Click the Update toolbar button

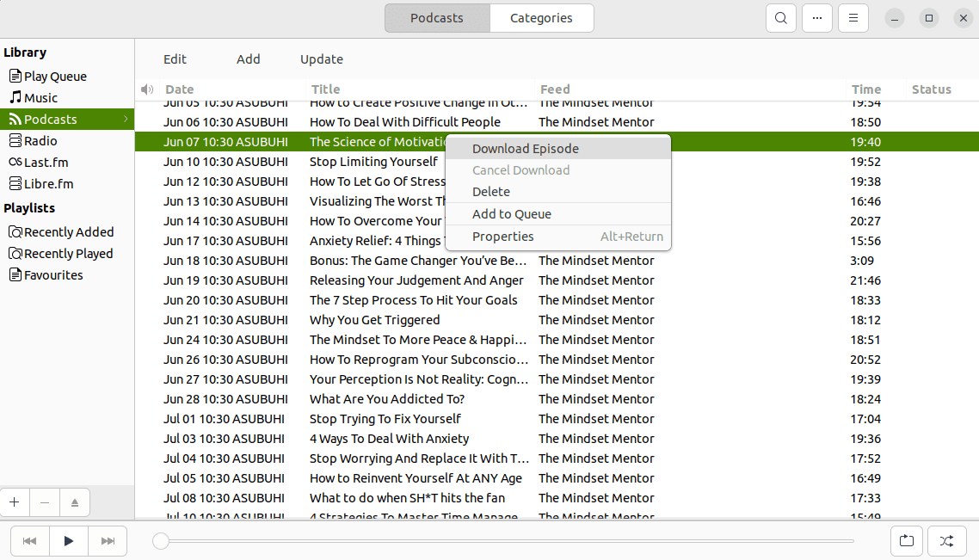[322, 59]
